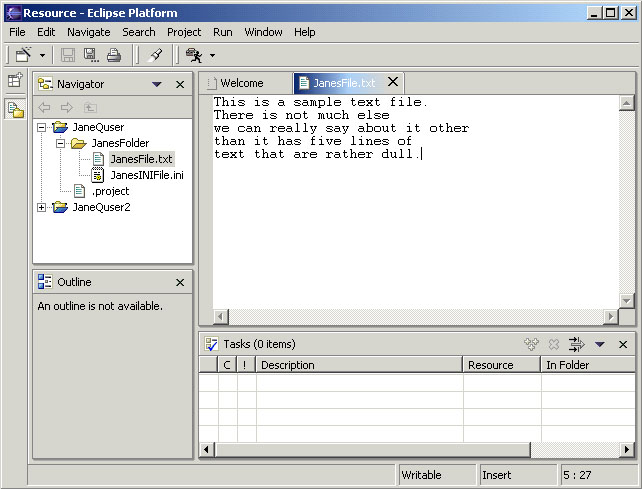Screen dimensions: 642x489
Task: Click the External Tools run icon
Action: [x=194, y=55]
